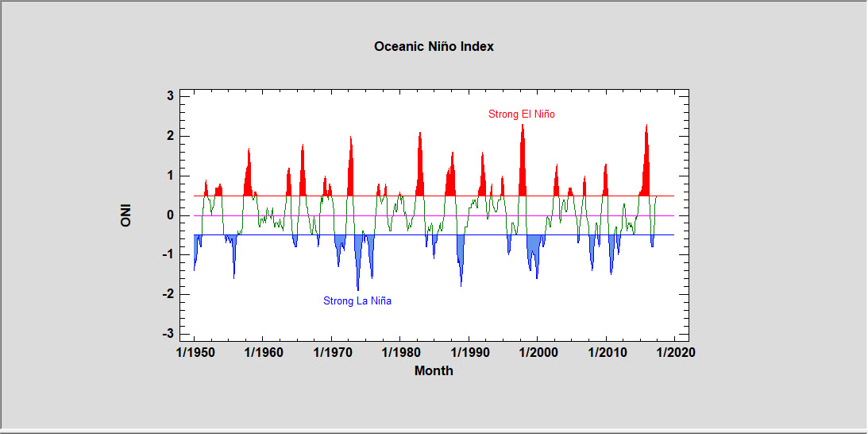Click the y-axis tick label 3

tap(170, 96)
